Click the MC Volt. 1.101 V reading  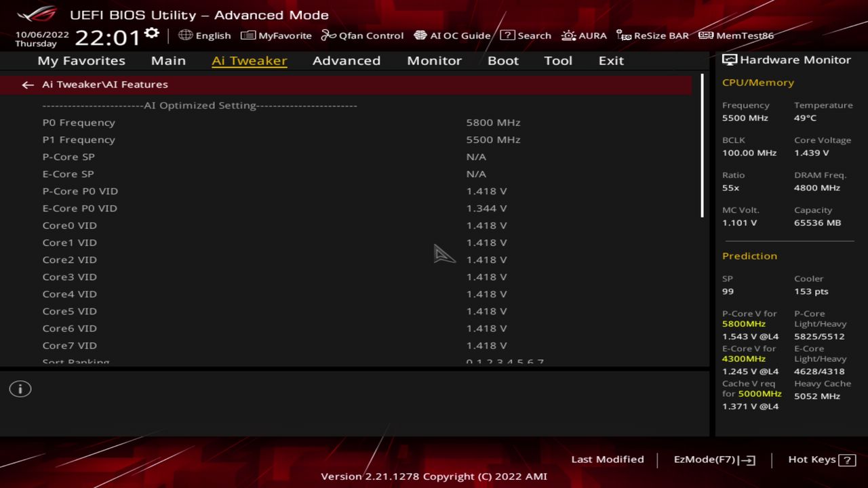click(x=741, y=216)
